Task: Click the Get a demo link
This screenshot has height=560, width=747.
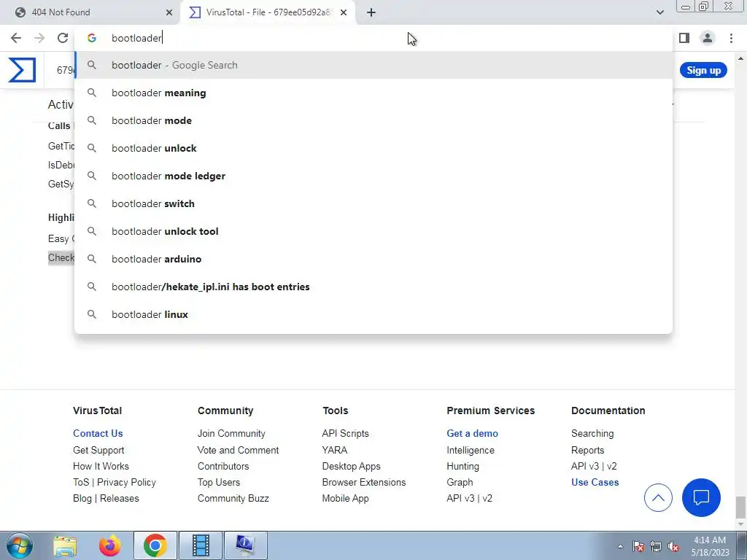Action: click(472, 433)
